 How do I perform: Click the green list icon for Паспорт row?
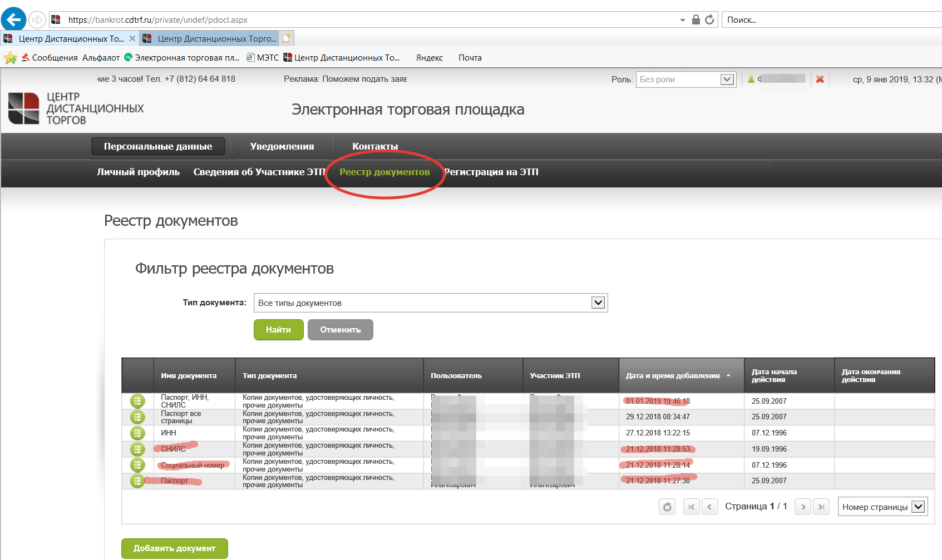tap(137, 481)
